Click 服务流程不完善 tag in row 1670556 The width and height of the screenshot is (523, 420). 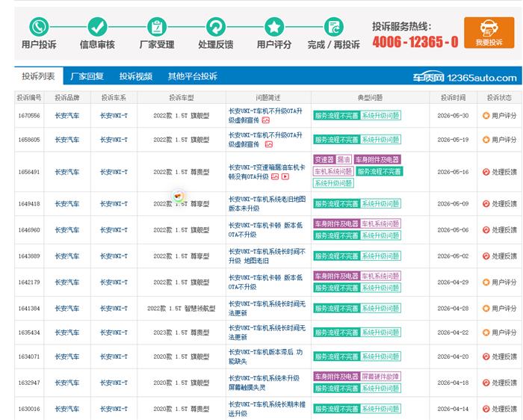click(336, 115)
